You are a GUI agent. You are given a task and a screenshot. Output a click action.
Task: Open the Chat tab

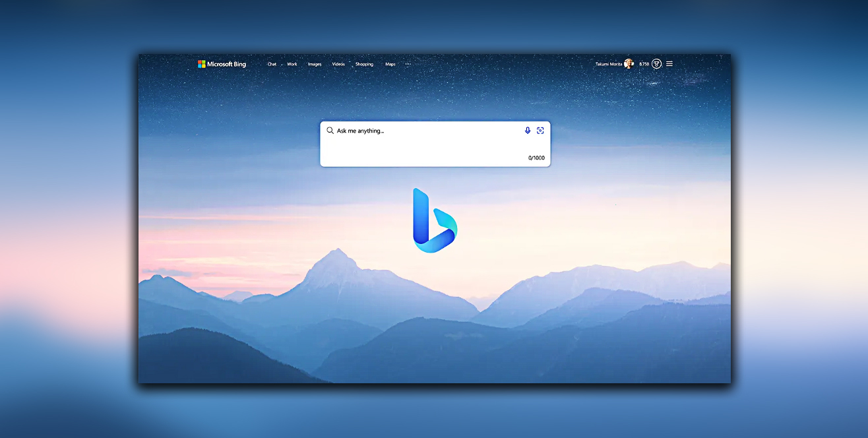(272, 64)
